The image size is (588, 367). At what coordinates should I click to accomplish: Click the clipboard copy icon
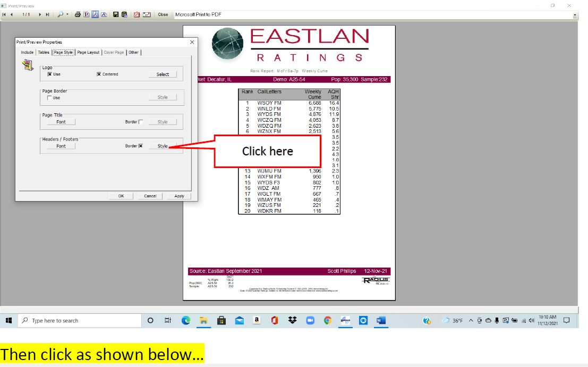click(x=124, y=15)
